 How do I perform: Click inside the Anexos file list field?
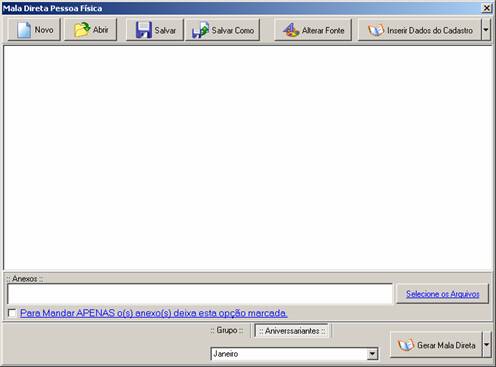tap(200, 294)
